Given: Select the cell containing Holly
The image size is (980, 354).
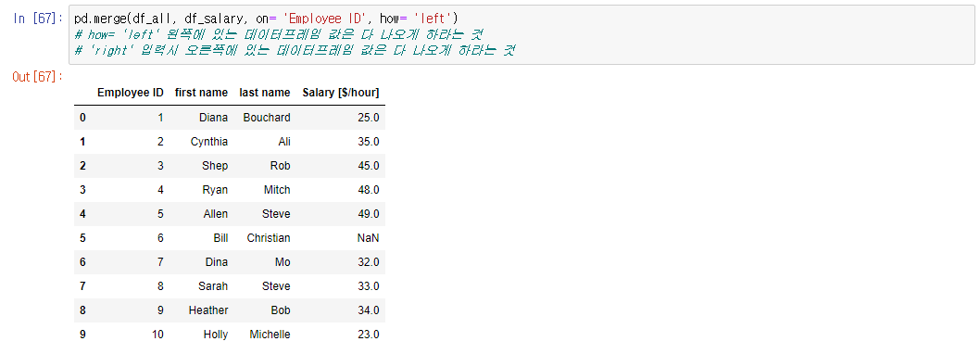Looking at the screenshot, I should click(216, 334).
